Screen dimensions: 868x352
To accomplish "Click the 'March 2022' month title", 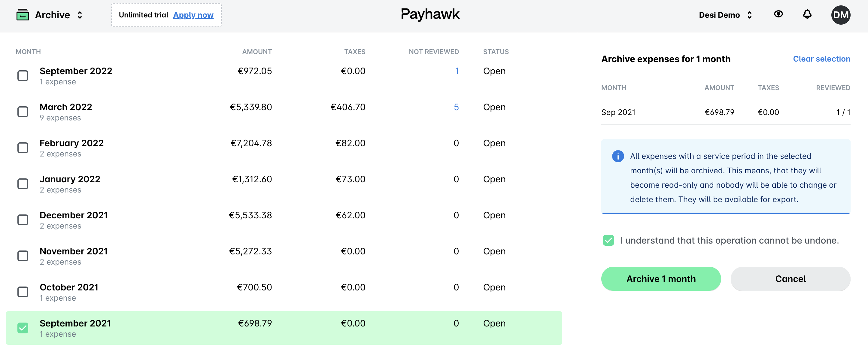I will point(66,107).
